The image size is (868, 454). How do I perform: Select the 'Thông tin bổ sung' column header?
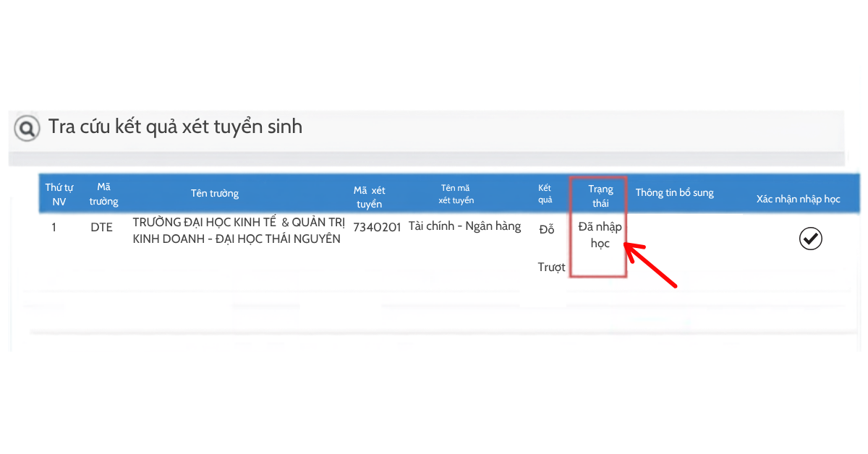(x=675, y=192)
